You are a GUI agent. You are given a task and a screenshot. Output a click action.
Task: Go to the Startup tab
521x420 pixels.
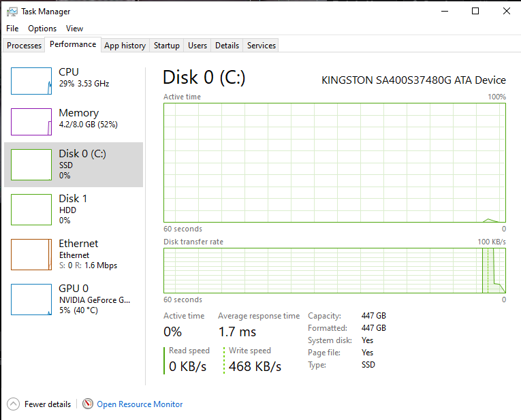166,46
